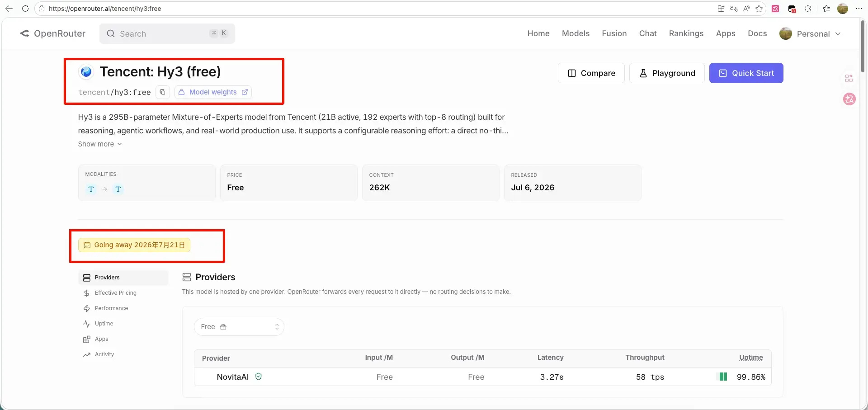The height and width of the screenshot is (410, 868).
Task: Open the Docs nav item
Action: (x=757, y=33)
